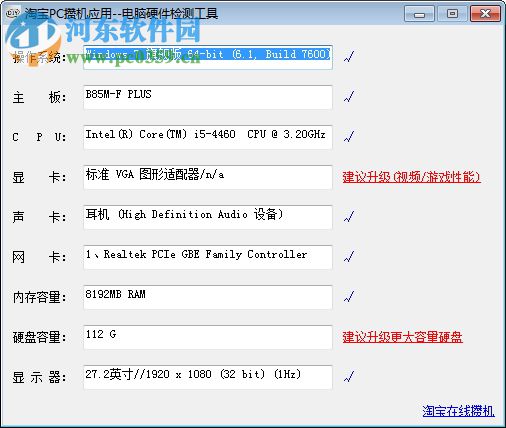The width and height of the screenshot is (506, 428).
Task: Click the app icon in title bar
Action: pyautogui.click(x=13, y=13)
